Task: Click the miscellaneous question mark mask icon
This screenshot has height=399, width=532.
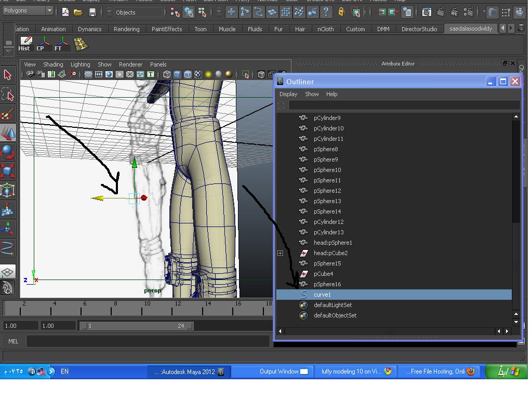Action: click(326, 12)
